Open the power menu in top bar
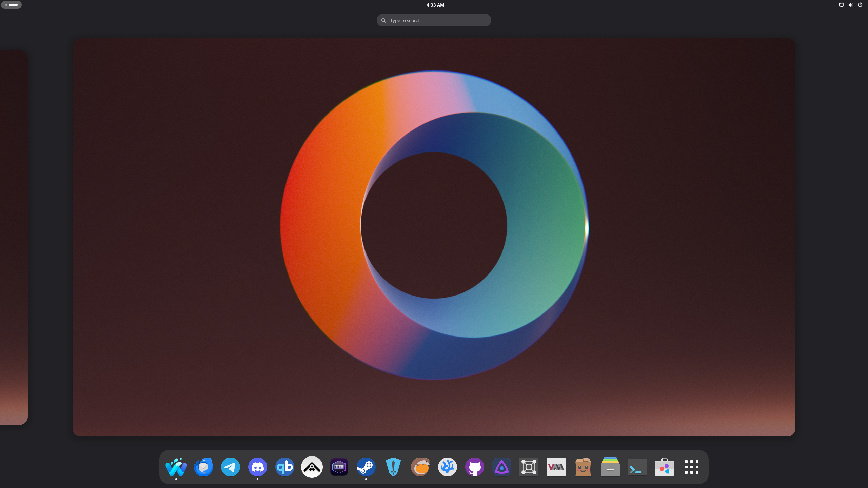The width and height of the screenshot is (868, 488). pyautogui.click(x=860, y=5)
